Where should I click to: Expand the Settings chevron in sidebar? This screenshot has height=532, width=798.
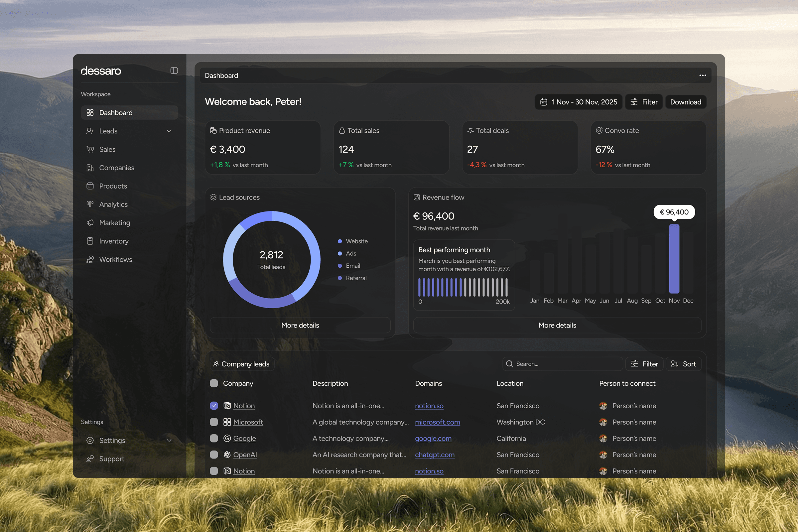click(x=169, y=440)
